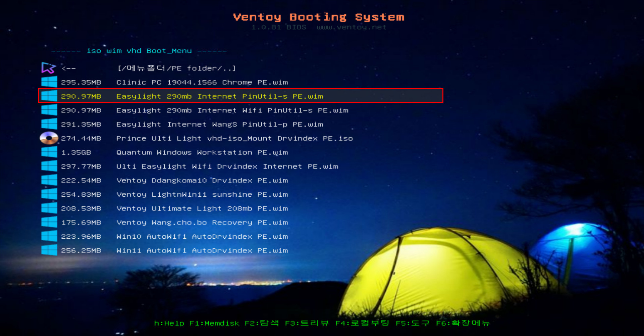This screenshot has width=644, height=336.
Task: Click the 256.25MB size value
Action: coord(81,251)
